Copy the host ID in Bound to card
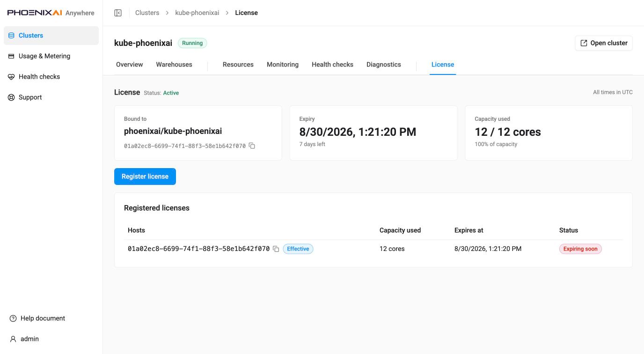The height and width of the screenshot is (354, 644). coord(252,146)
